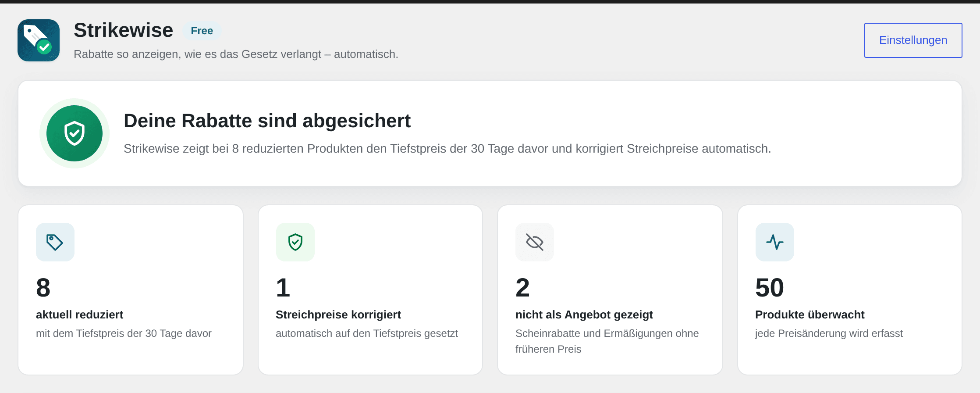Click the 'nicht als Angebot gezeigt' label

coord(584,314)
